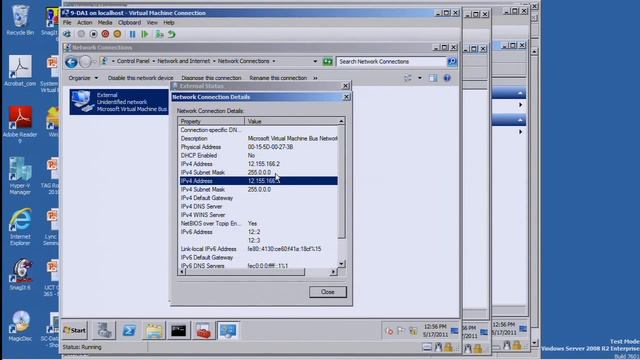Open the guest Start menu
Viewport: 640px width, 360px height.
click(x=75, y=331)
